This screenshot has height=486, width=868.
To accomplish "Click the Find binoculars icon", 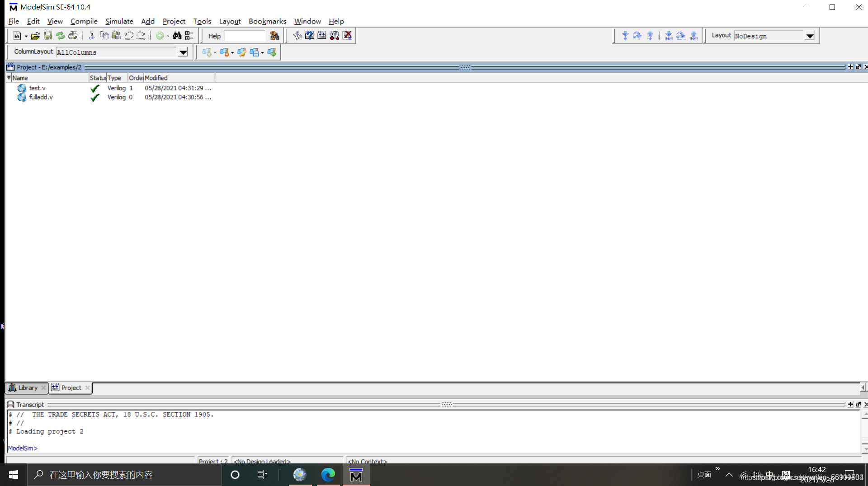I will 177,36.
